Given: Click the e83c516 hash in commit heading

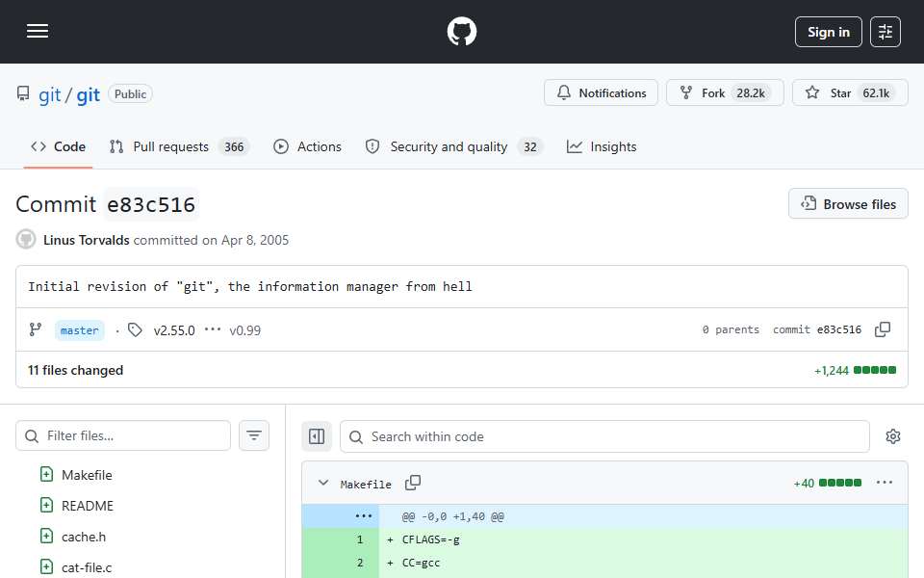Looking at the screenshot, I should pos(151,204).
